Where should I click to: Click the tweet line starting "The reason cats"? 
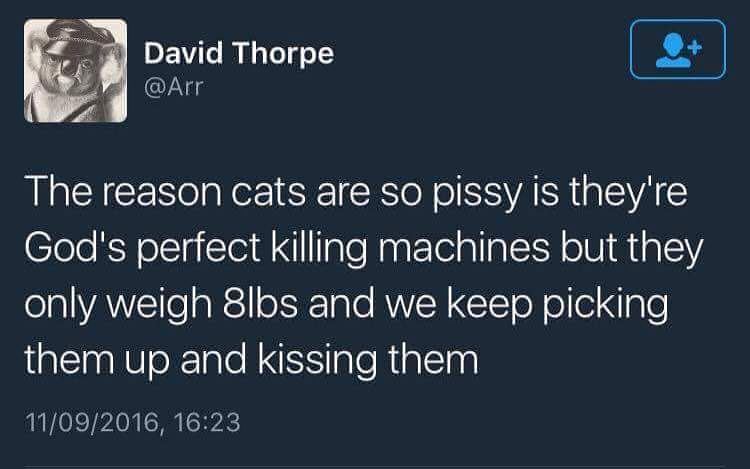356,192
